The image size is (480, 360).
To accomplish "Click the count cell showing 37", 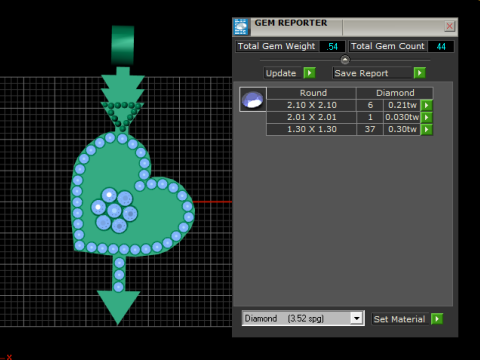I will pyautogui.click(x=370, y=129).
